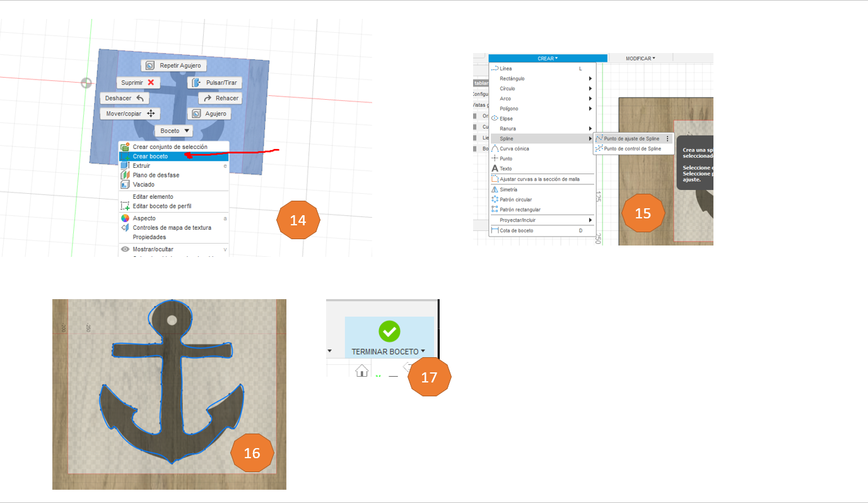Open Editar boceto de perfil
Viewport: 868px width, 503px height.
[173, 206]
